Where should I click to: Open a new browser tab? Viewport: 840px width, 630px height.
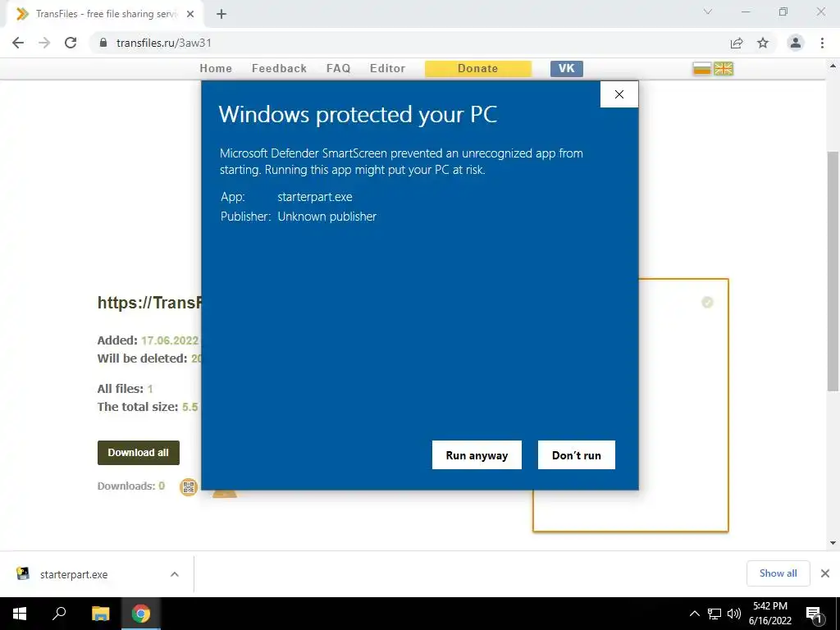[x=221, y=15]
